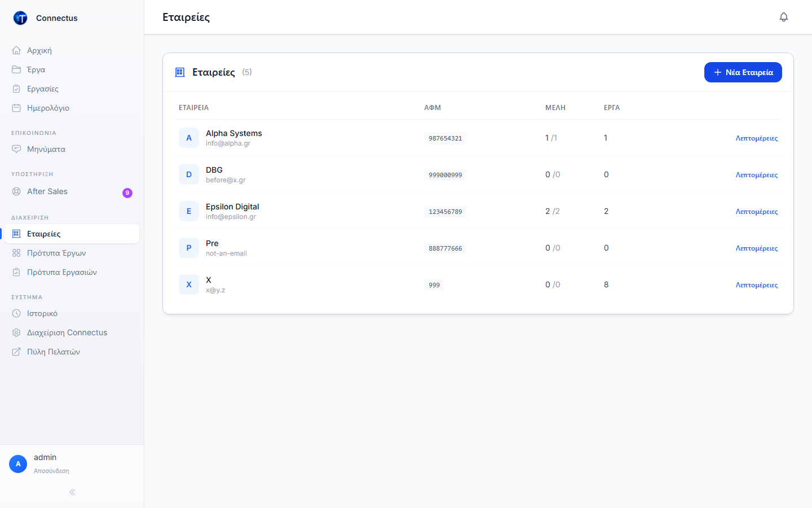Click the gear icon beside Διαχείριση Connectus
Screen dimensions: 812x508
pyautogui.click(x=16, y=332)
